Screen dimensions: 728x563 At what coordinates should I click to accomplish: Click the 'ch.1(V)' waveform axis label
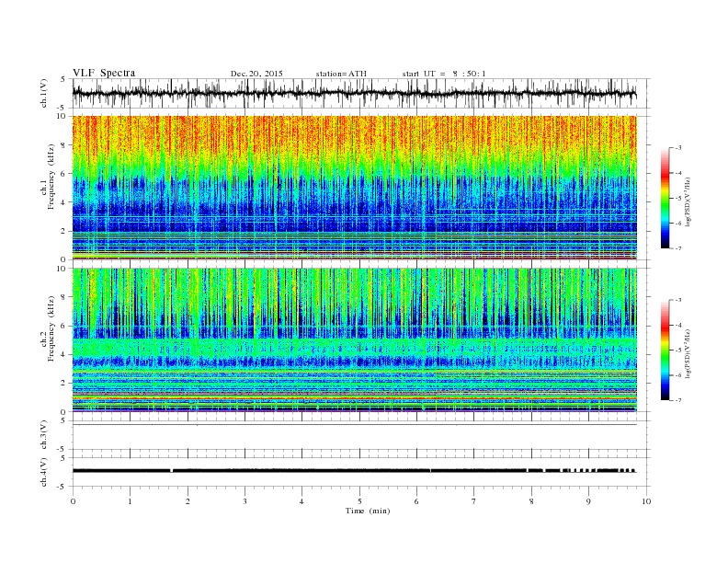click(44, 93)
